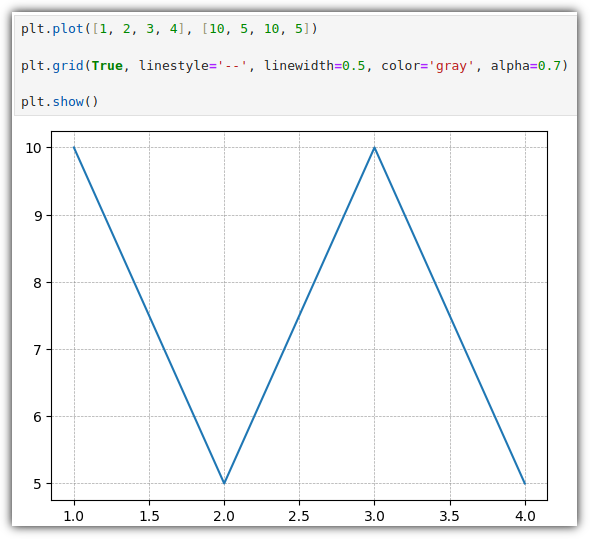Click the x-axis tick label 3.5
Image resolution: width=590 pixels, height=539 pixels.
coord(450,516)
